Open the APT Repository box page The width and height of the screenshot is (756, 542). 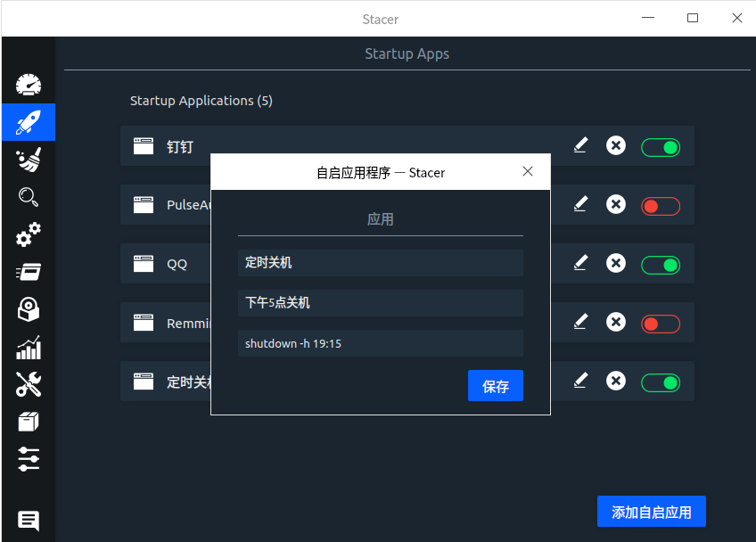(29, 422)
